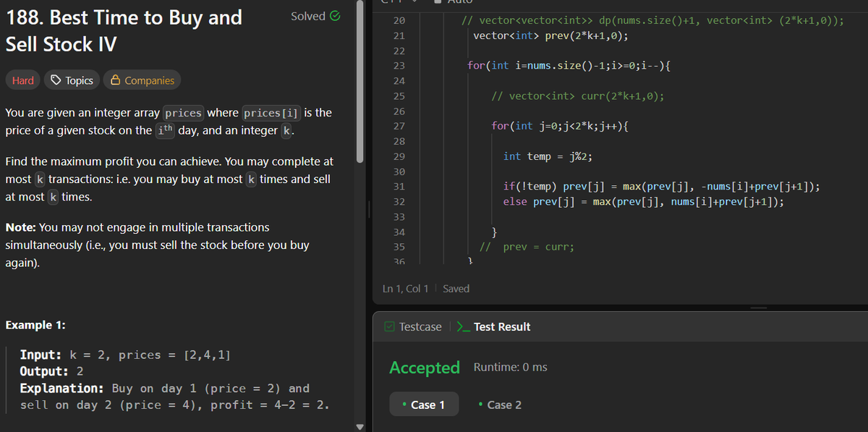Click the 'else prev[j]' code line

tap(644, 202)
